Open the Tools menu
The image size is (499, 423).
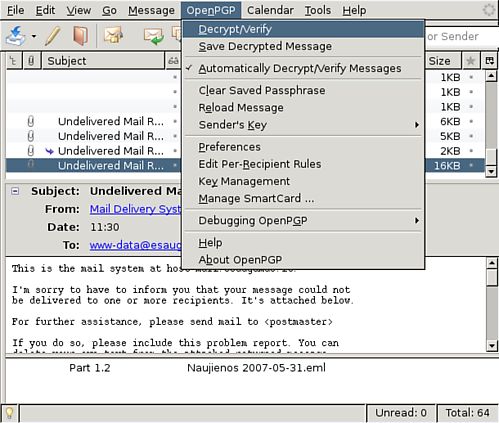(318, 10)
